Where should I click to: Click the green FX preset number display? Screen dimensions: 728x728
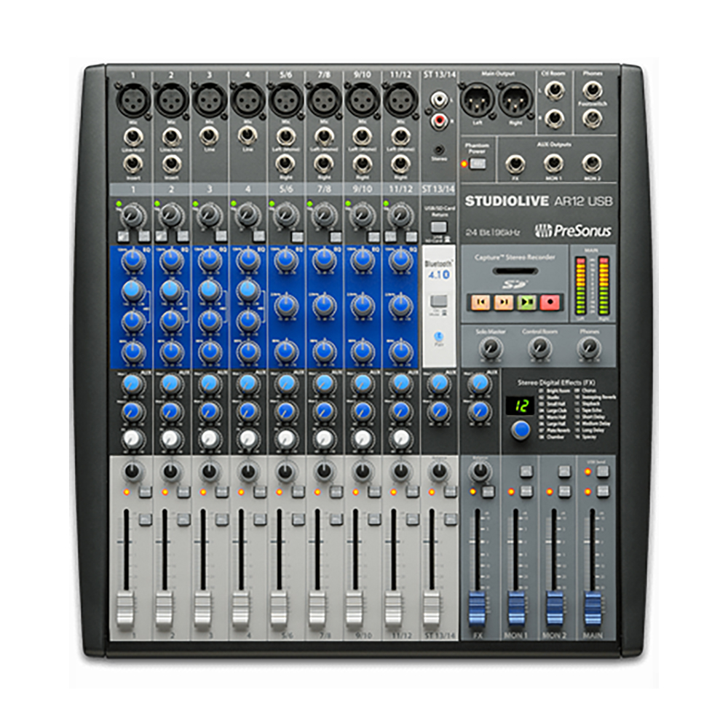click(x=521, y=405)
